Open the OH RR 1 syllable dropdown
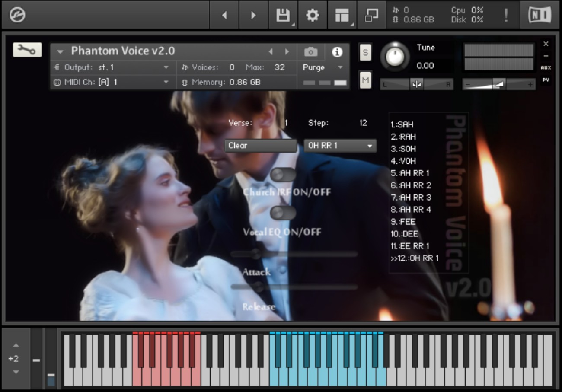The image size is (562, 392). [x=340, y=146]
